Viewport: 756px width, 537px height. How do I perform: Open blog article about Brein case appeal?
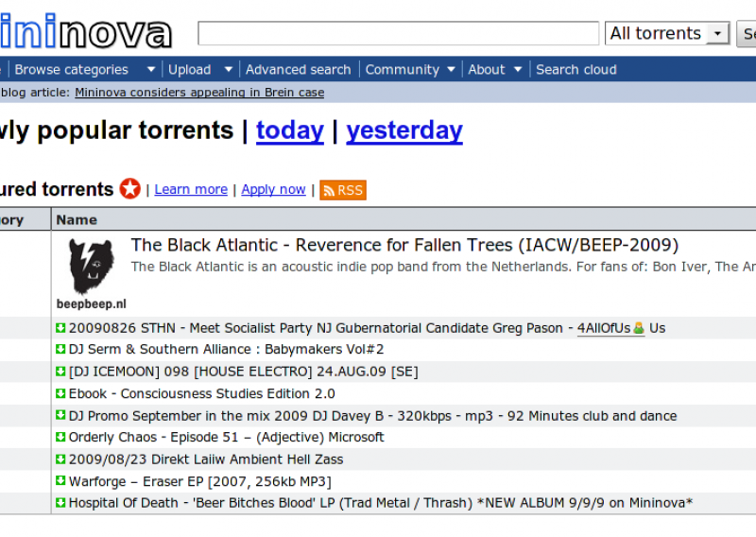click(x=199, y=92)
